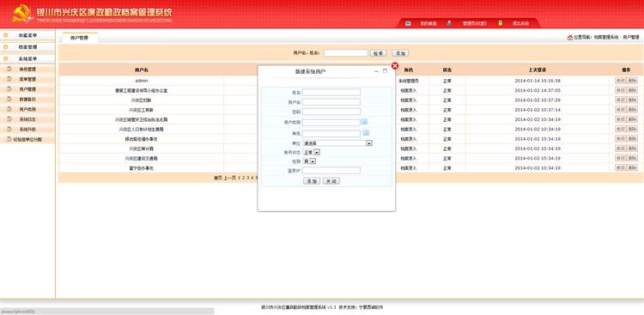The image size is (644, 315).
Task: Click the 添加 button in the dialog
Action: [x=312, y=181]
